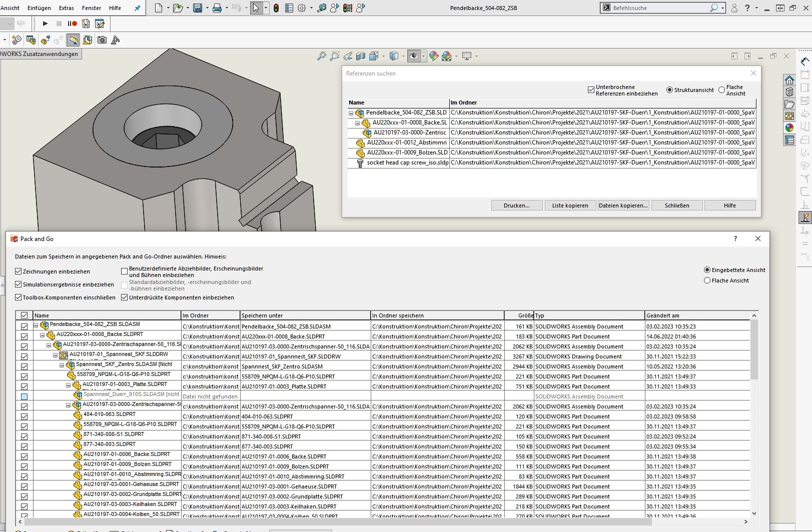The width and height of the screenshot is (812, 532).
Task: Open the File Explorer folder task pane icon
Action: tap(789, 104)
